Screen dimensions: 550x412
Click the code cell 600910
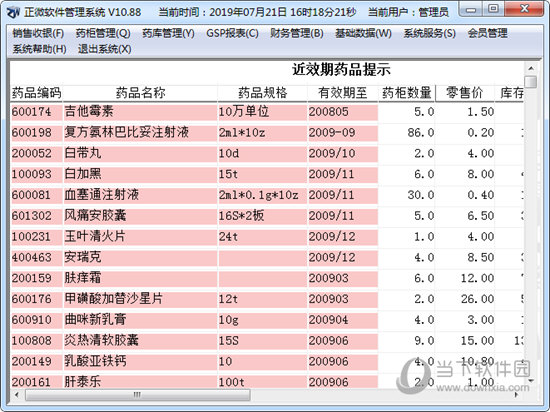click(36, 320)
